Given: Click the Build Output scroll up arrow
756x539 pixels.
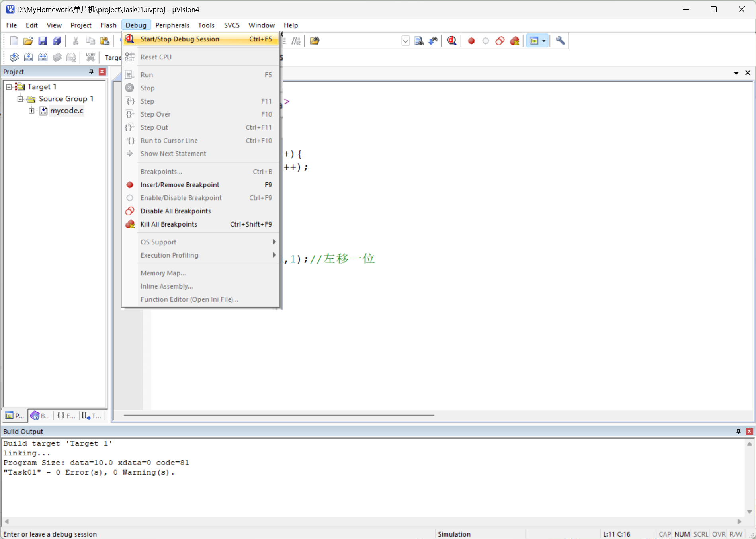Looking at the screenshot, I should [x=750, y=444].
